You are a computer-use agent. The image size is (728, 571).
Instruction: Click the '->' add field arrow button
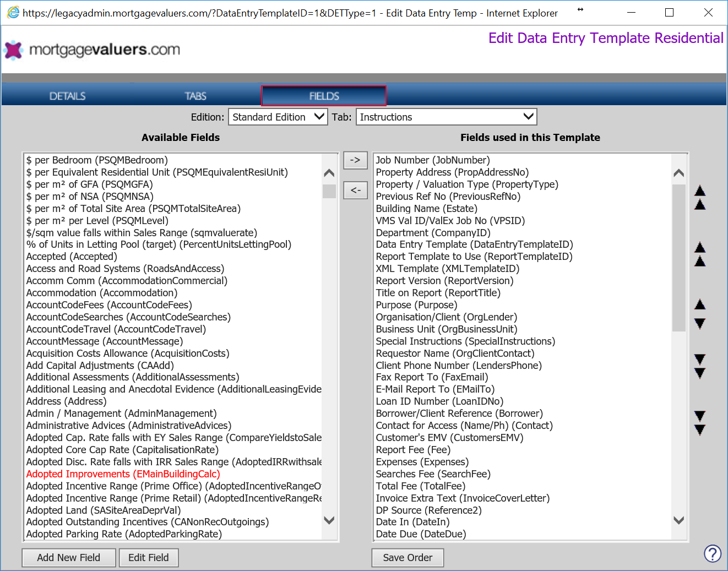[355, 160]
